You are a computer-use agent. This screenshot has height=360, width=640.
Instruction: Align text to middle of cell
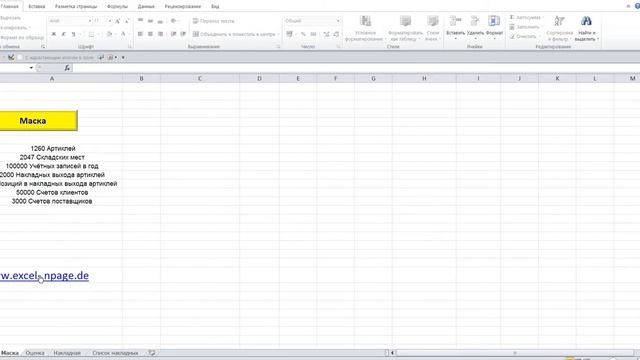coord(150,21)
